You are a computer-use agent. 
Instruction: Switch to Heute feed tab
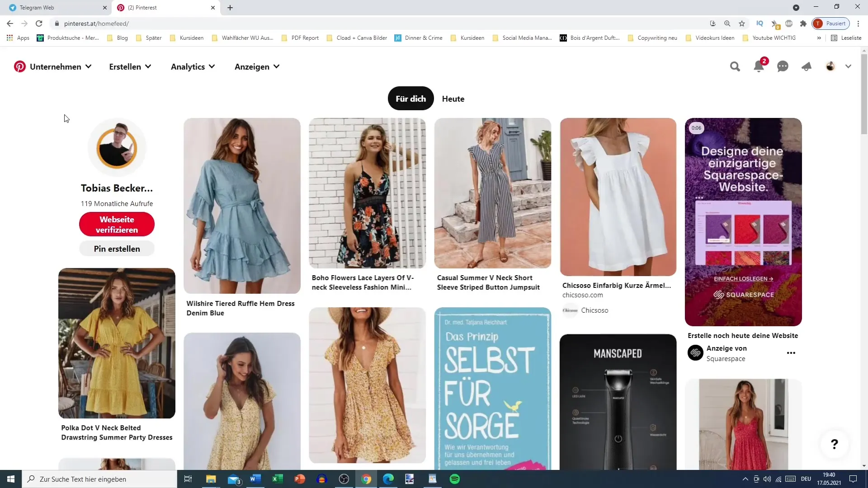pos(453,99)
